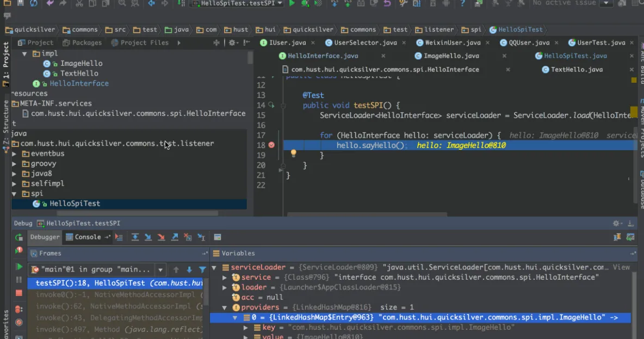
Task: Toggle the breakpoint on line 18
Action: (x=271, y=145)
